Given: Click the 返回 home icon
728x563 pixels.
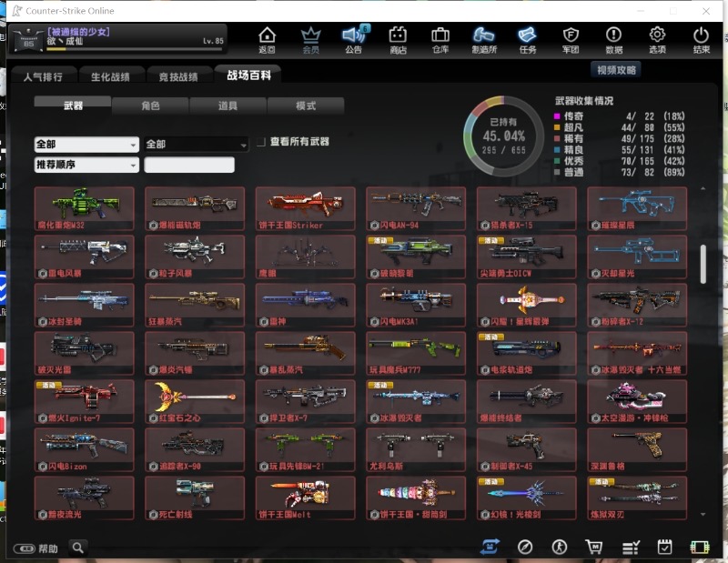Looking at the screenshot, I should coord(267,40).
